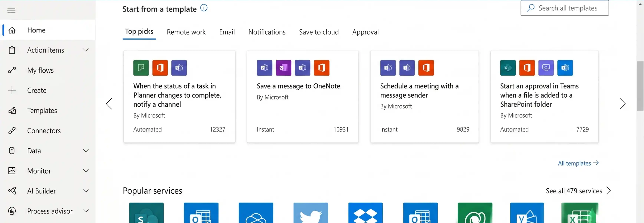Click the Create plus icon
The height and width of the screenshot is (223, 644).
(x=12, y=90)
